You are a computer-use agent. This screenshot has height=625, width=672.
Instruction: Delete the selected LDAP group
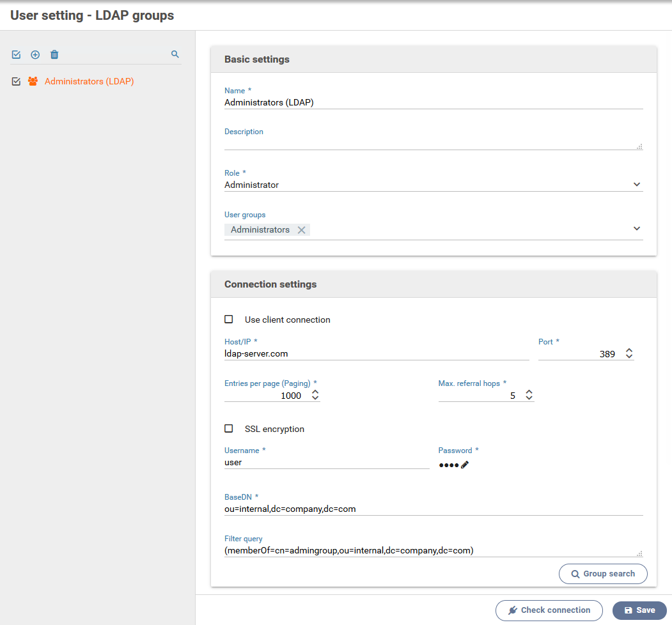(x=54, y=55)
